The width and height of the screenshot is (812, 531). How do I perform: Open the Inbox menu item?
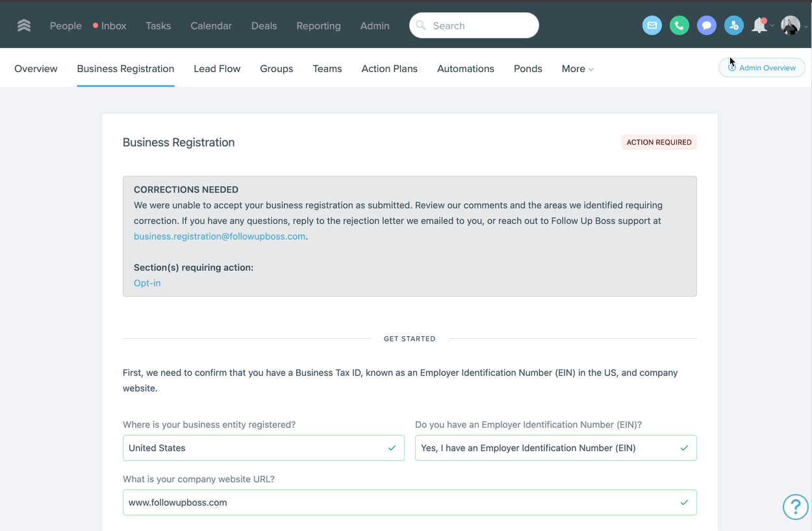(109, 26)
